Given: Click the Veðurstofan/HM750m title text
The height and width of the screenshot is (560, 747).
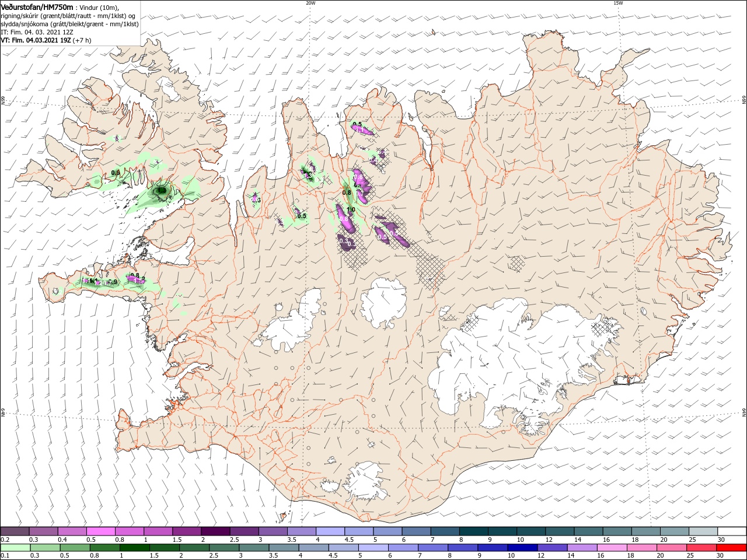Looking at the screenshot, I should coord(37,7).
